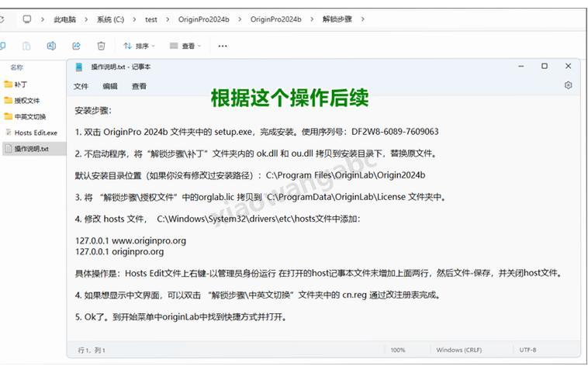Screen dimensions: 588x373
Task: Open the 文件 menu in Notepad
Action: (81, 86)
